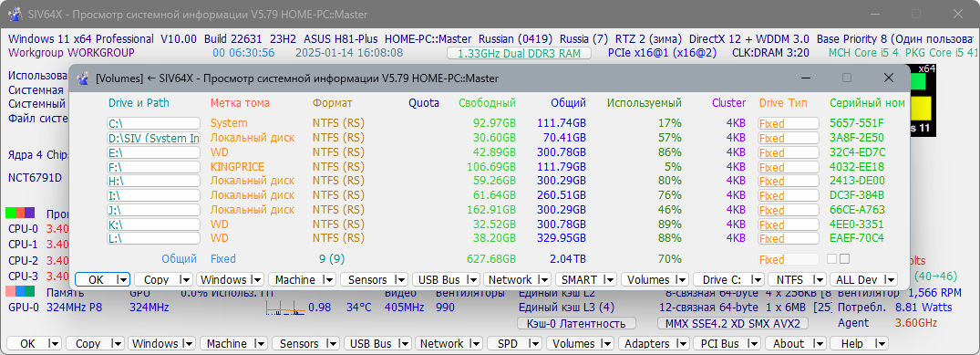Image resolution: width=980 pixels, height=355 pixels.
Task: Click the F:\ drive path field
Action: 153,166
